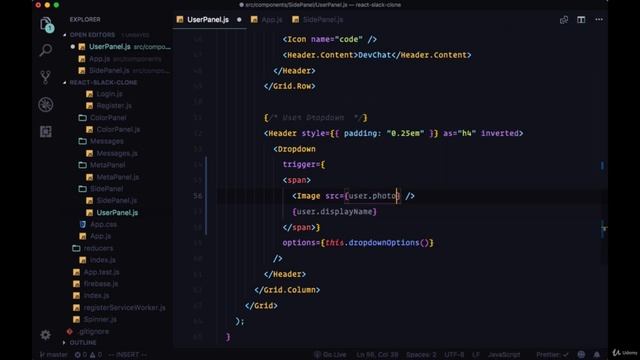Click the Prettier status bar item

(x=552, y=355)
